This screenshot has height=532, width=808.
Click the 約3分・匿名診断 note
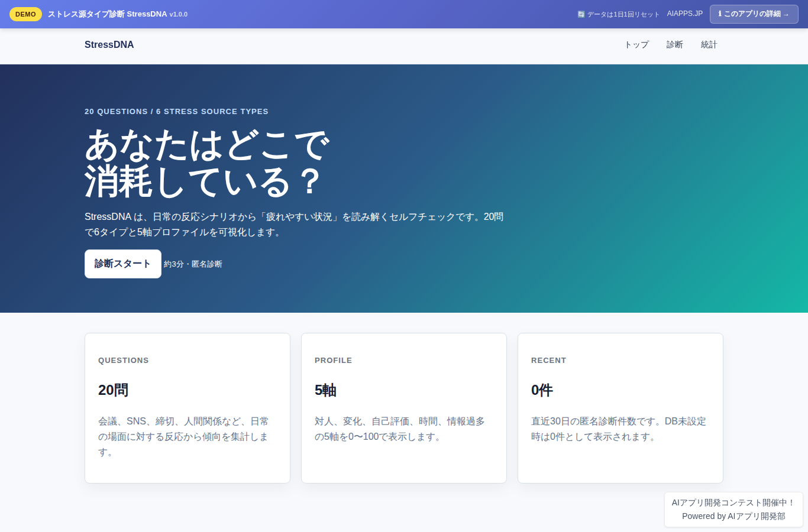coord(193,264)
